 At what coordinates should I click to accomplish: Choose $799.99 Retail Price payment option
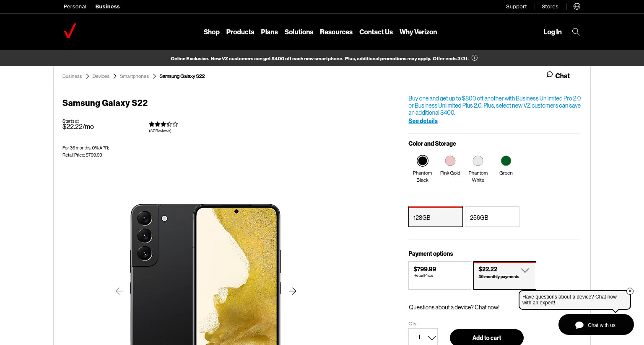[x=440, y=275]
